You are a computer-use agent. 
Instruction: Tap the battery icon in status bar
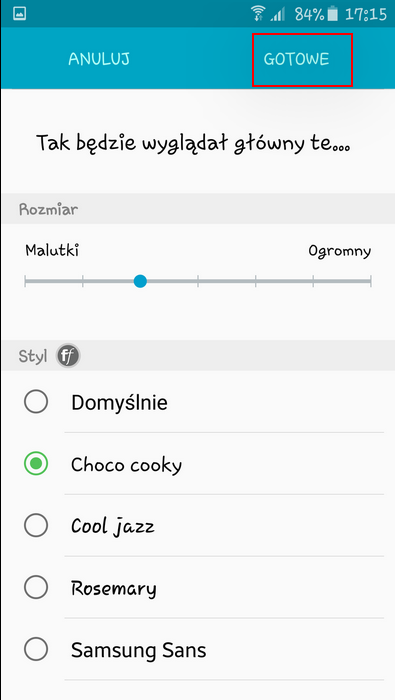(333, 14)
